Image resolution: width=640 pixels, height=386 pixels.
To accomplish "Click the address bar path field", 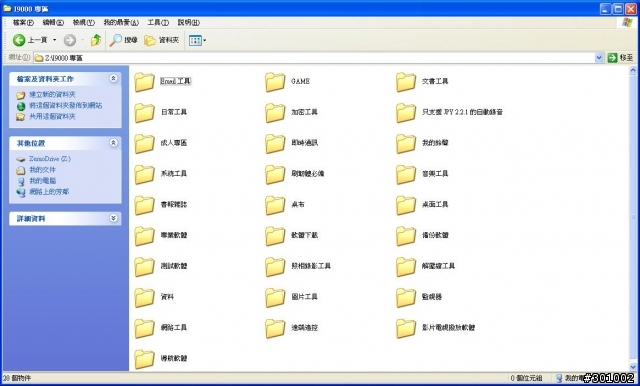I will pyautogui.click(x=313, y=58).
